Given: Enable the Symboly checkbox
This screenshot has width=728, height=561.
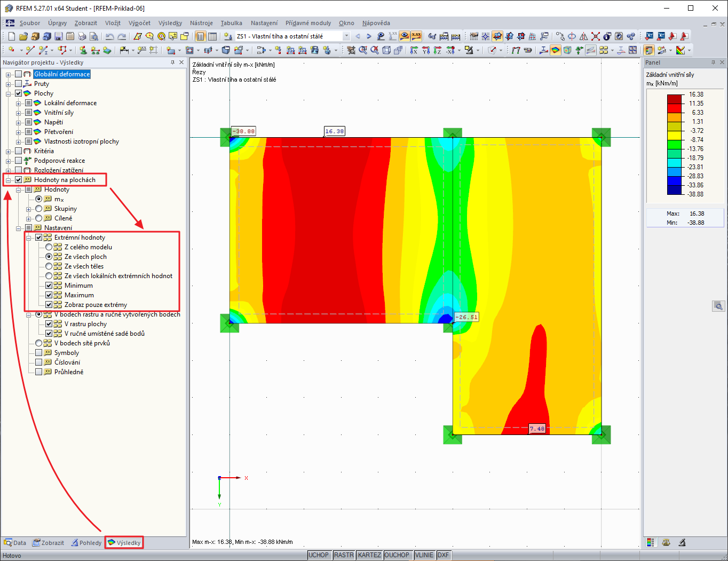Looking at the screenshot, I should [x=39, y=353].
